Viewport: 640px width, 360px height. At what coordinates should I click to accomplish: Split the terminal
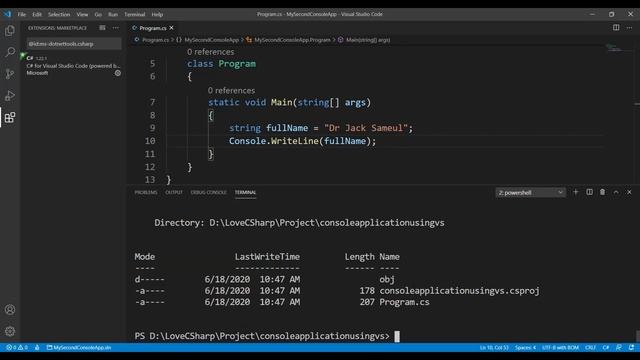(589, 192)
